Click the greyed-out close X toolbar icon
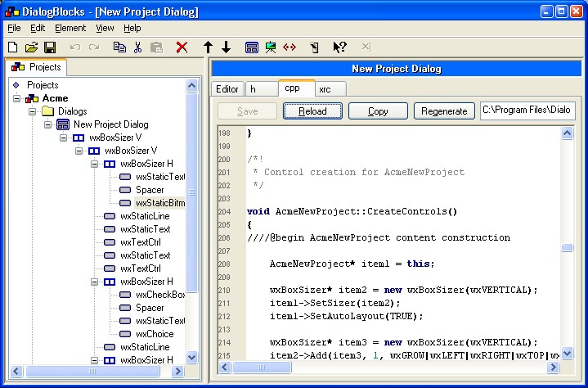 point(366,47)
